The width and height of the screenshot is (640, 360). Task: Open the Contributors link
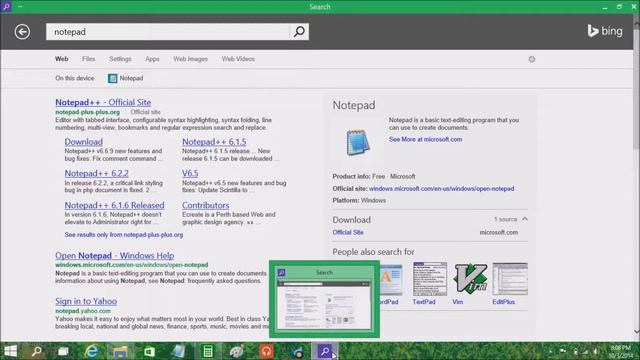(x=205, y=205)
